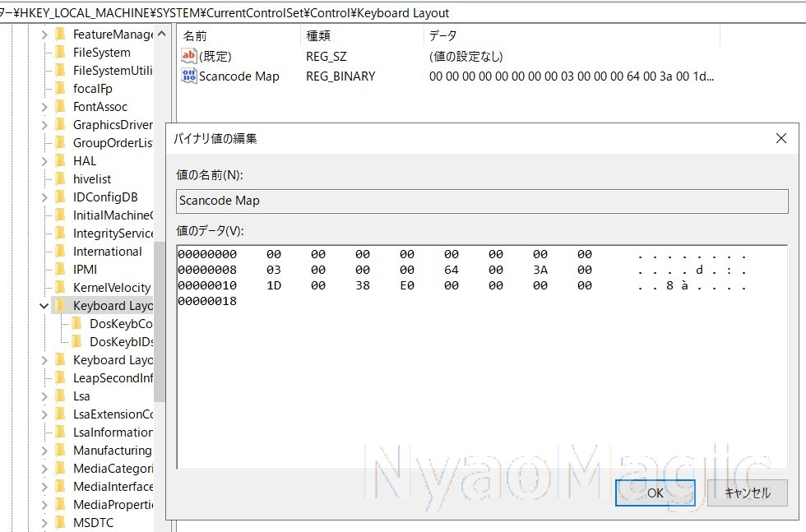This screenshot has width=806, height=532.
Task: Expand the IDConfigDB key
Action: tap(44, 197)
